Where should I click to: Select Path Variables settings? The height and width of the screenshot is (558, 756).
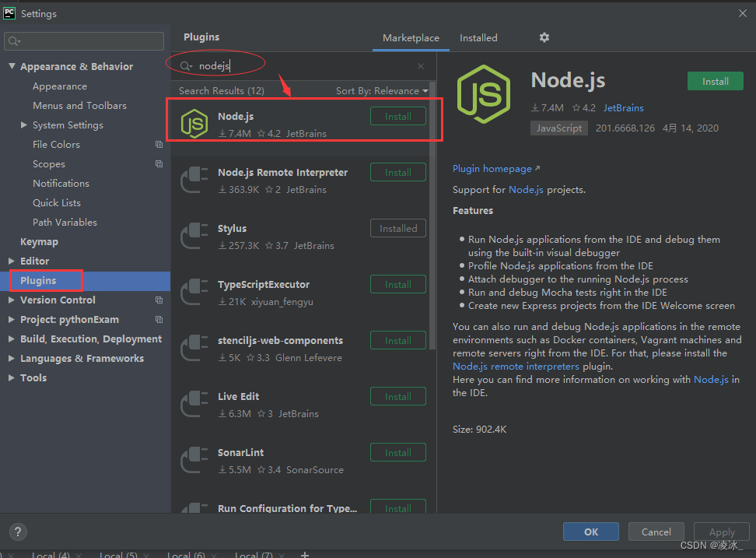click(x=65, y=223)
